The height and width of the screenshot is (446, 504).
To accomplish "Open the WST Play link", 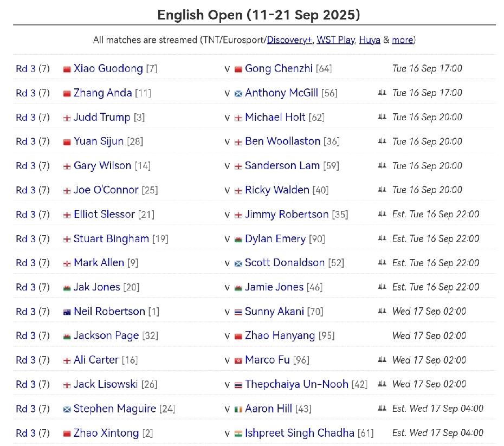I will click(x=335, y=40).
